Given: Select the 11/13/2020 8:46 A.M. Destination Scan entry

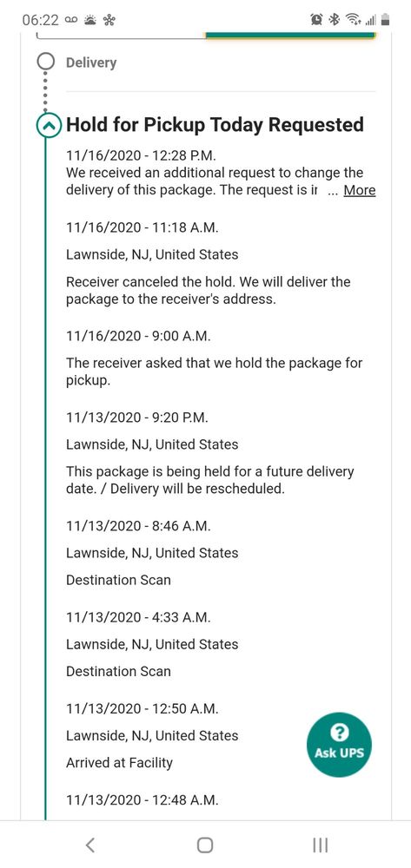Looking at the screenshot, I should [152, 553].
